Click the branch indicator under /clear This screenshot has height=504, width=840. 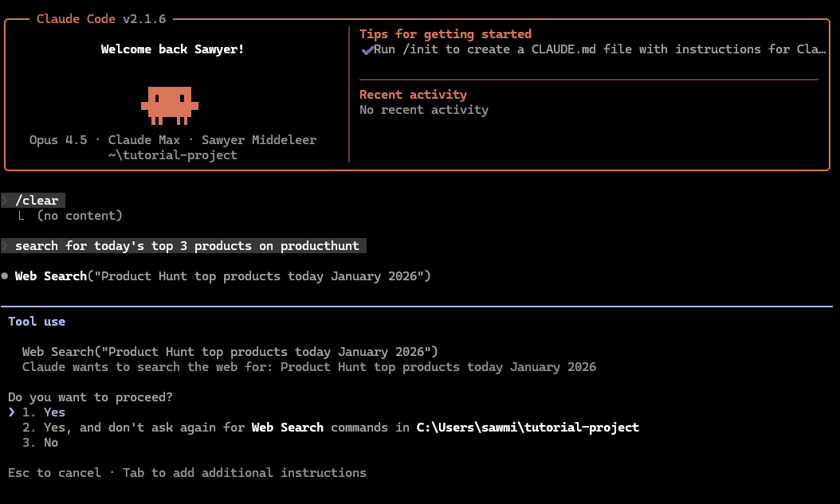click(21, 215)
